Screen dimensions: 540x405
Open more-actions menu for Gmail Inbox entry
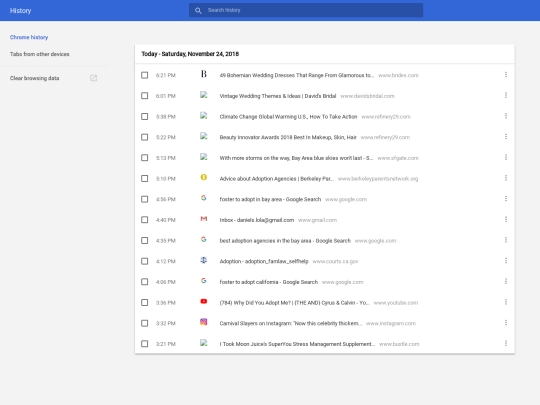click(506, 219)
